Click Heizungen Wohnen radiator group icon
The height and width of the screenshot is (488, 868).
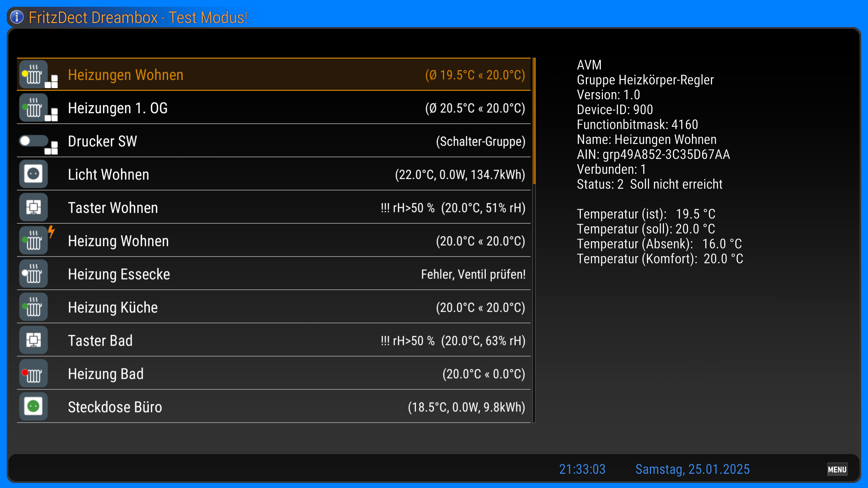tap(34, 75)
